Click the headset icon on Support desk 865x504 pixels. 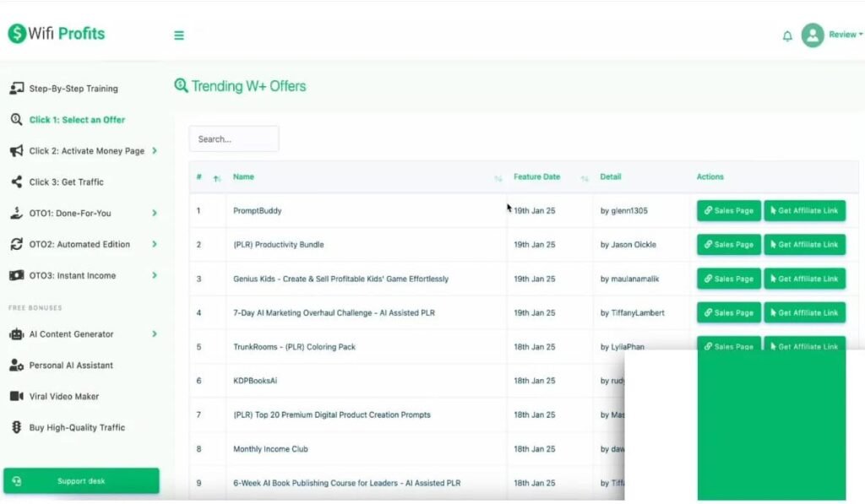click(17, 481)
